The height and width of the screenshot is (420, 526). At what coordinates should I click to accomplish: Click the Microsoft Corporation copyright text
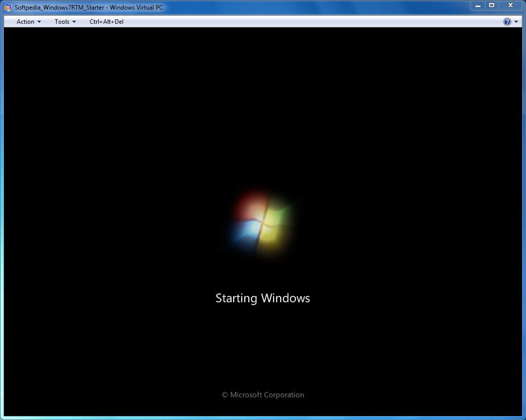coord(262,395)
